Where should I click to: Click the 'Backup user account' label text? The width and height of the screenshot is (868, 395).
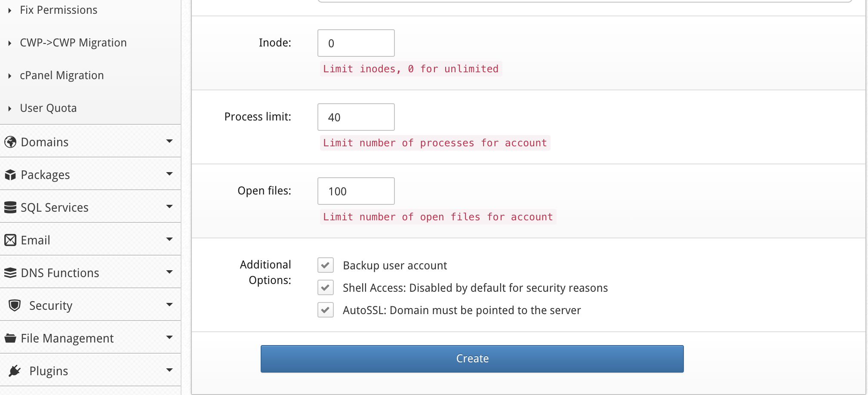395,266
